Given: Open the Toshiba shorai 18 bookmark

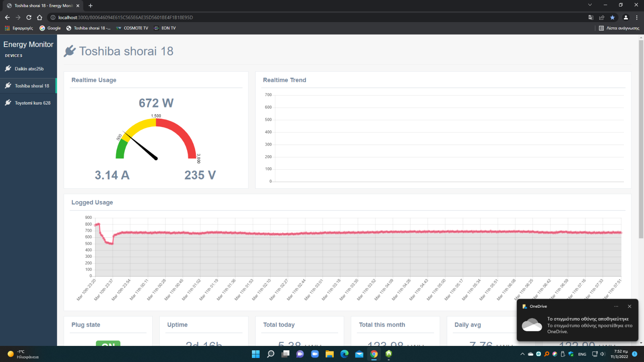Looking at the screenshot, I should point(89,28).
